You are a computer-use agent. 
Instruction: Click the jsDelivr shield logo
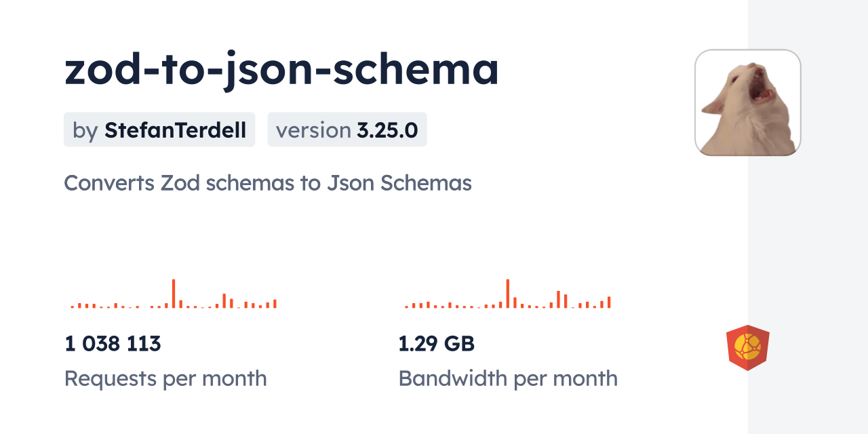(x=747, y=348)
